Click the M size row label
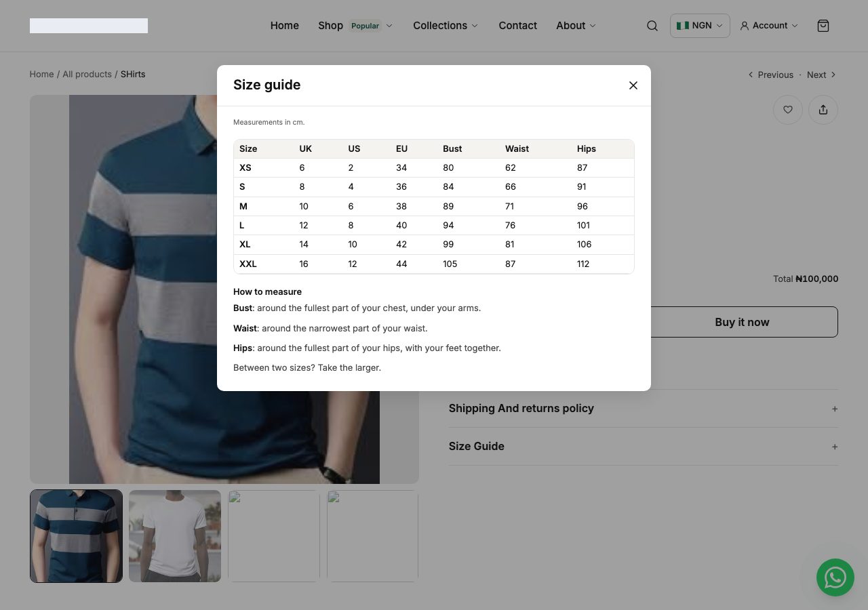The image size is (868, 610). click(243, 206)
